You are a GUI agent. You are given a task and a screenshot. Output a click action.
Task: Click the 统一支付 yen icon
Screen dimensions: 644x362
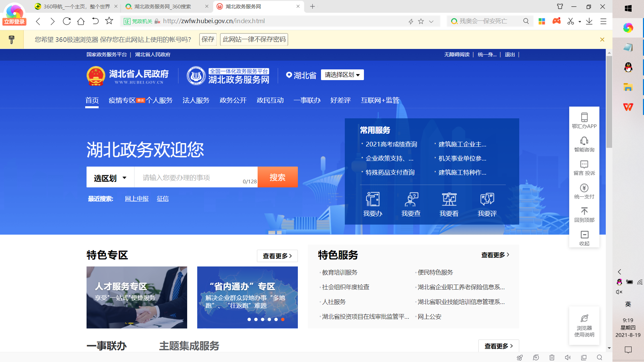coord(584,188)
